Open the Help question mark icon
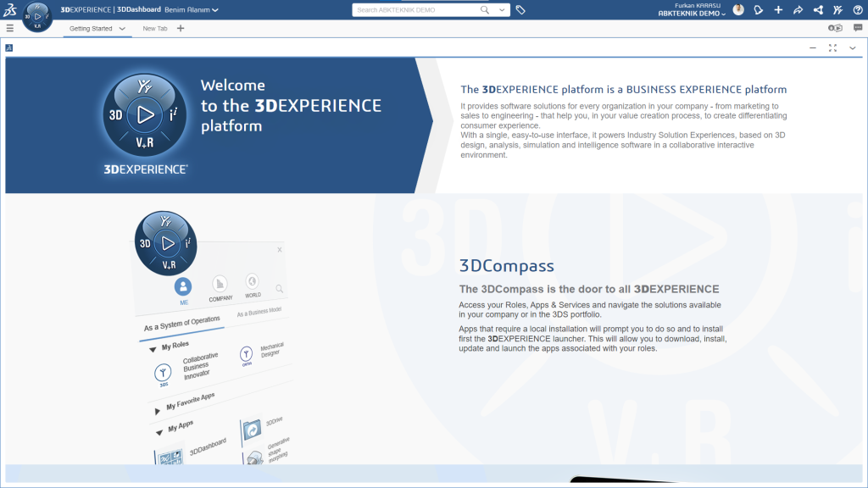 (857, 10)
